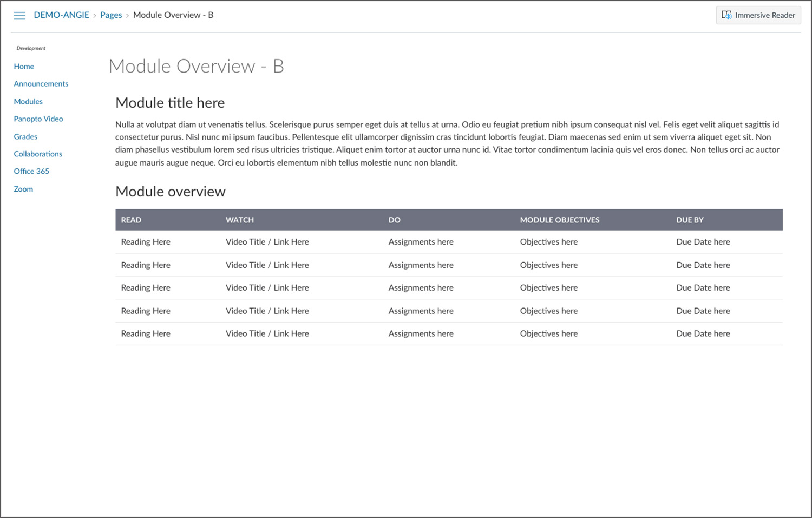812x518 pixels.
Task: Click the Module Overview - B page title
Action: tap(196, 66)
